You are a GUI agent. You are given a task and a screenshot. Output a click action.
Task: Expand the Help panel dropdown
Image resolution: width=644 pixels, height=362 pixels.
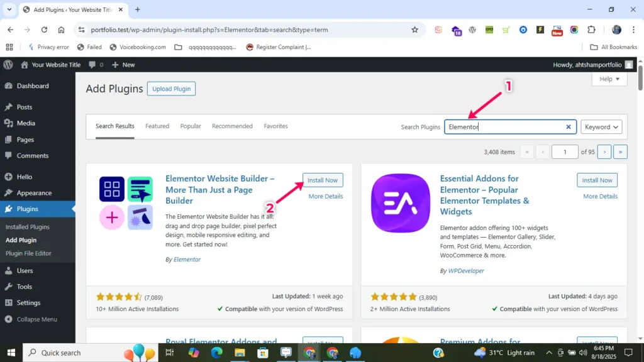[609, 79]
